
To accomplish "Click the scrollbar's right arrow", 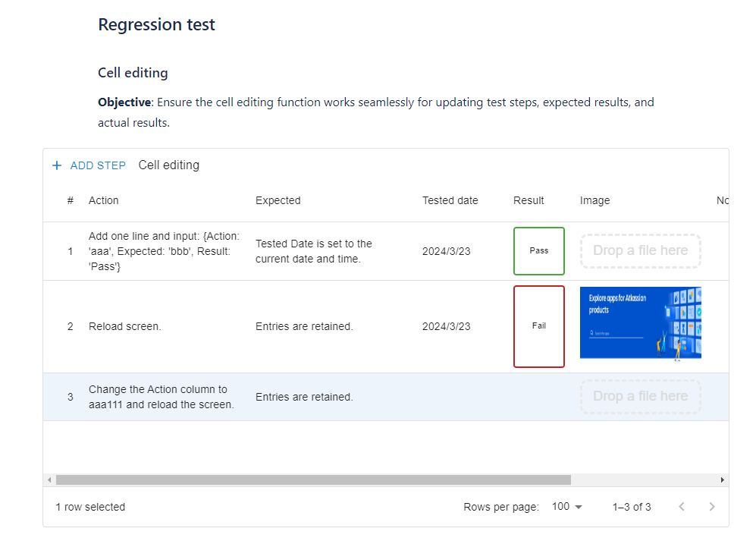I will tap(723, 480).
